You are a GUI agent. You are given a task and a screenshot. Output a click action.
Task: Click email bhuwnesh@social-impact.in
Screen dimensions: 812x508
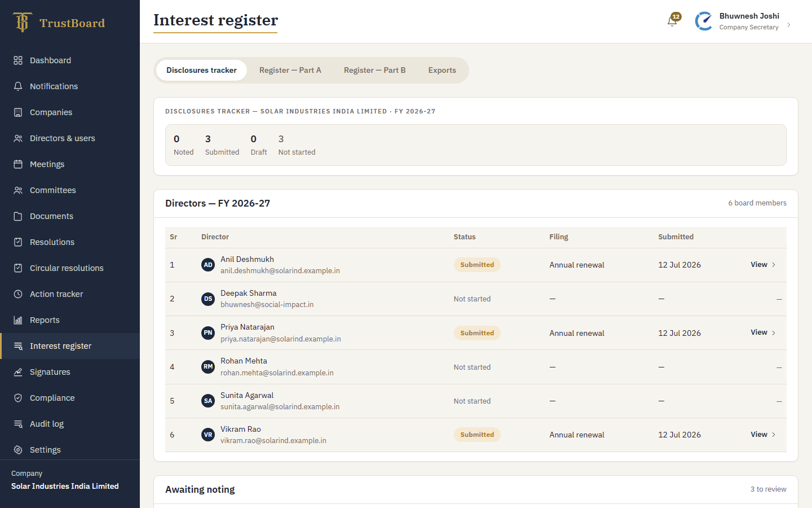click(x=267, y=305)
